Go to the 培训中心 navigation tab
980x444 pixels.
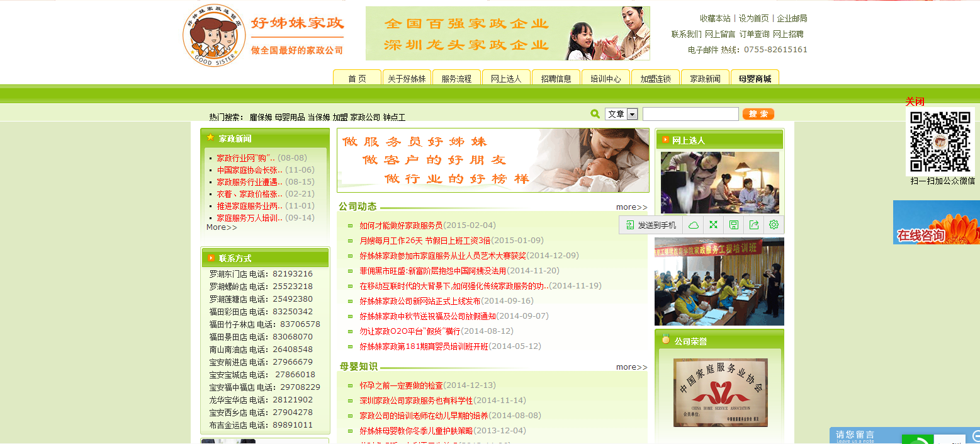[605, 79]
